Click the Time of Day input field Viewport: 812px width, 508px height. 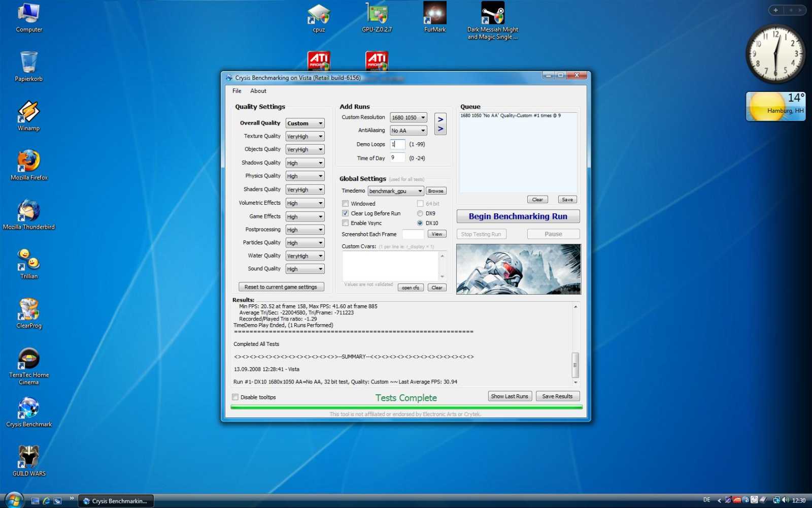397,158
